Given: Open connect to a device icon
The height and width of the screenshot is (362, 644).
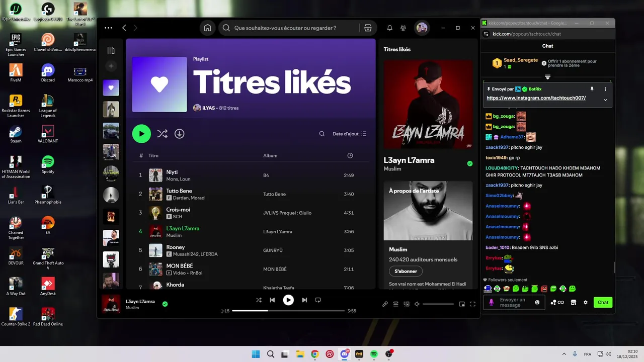Looking at the screenshot, I should 407,304.
